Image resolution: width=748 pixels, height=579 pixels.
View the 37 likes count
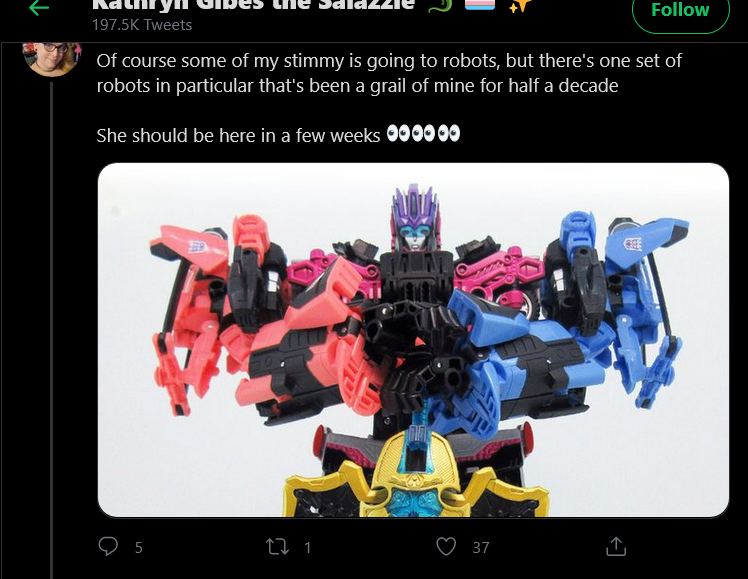point(481,548)
